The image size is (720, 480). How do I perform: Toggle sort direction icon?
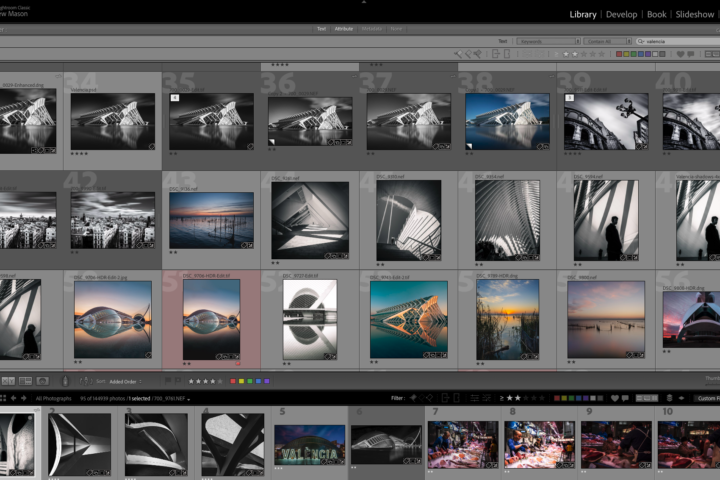pos(86,381)
